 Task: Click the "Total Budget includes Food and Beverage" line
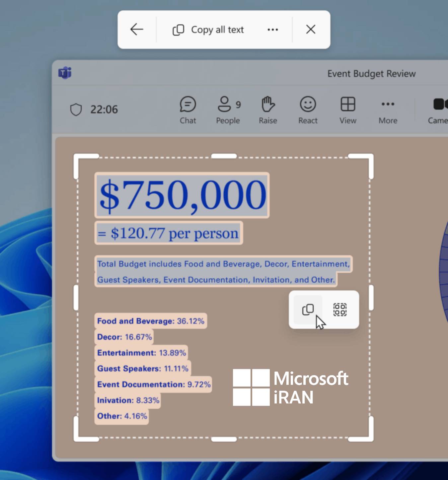[223, 264]
